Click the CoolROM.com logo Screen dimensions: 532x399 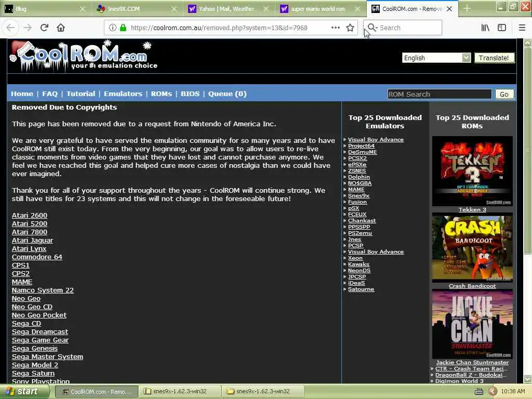[84, 56]
